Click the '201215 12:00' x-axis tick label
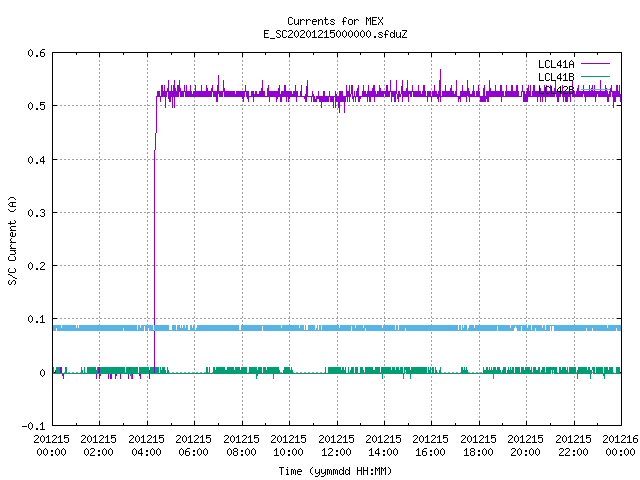This screenshot has width=640, height=480. (336, 445)
